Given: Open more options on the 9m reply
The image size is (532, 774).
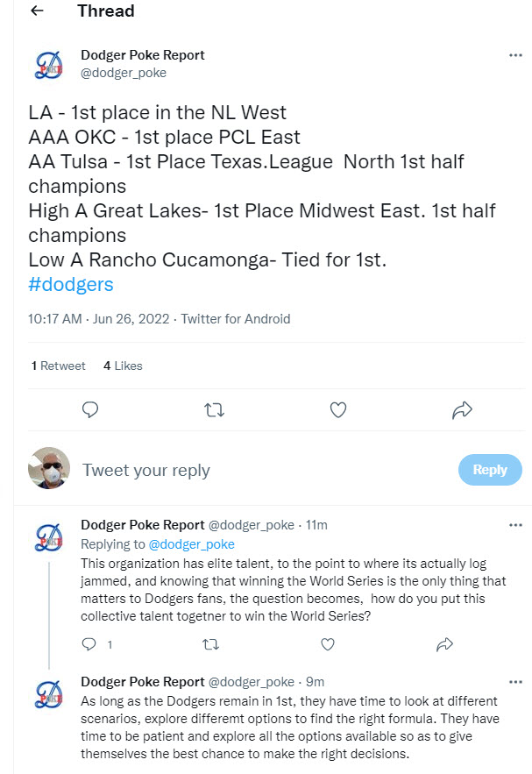Looking at the screenshot, I should click(515, 682).
